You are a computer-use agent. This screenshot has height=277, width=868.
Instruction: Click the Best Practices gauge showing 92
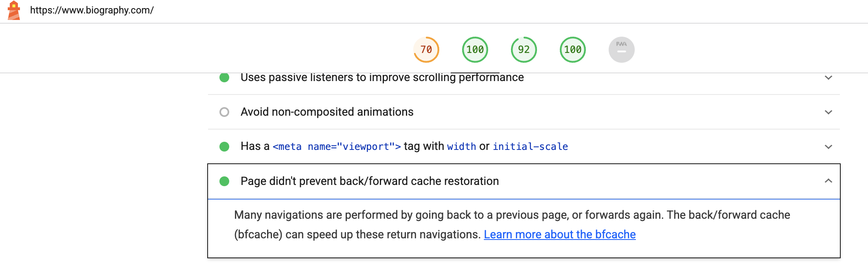click(x=524, y=49)
